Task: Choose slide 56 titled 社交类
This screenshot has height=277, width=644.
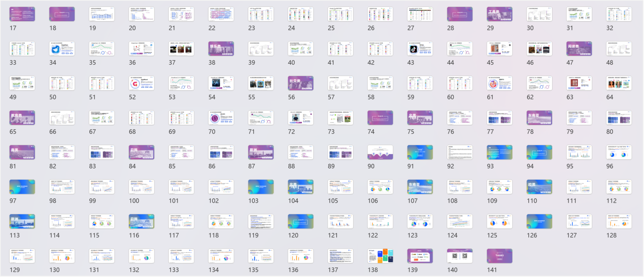Action: tap(300, 83)
